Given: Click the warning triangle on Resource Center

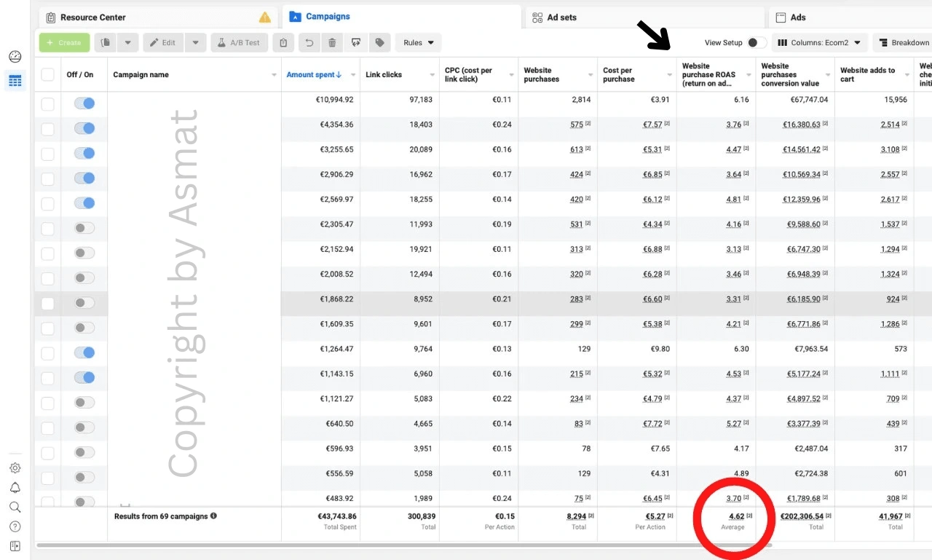Looking at the screenshot, I should (x=265, y=17).
